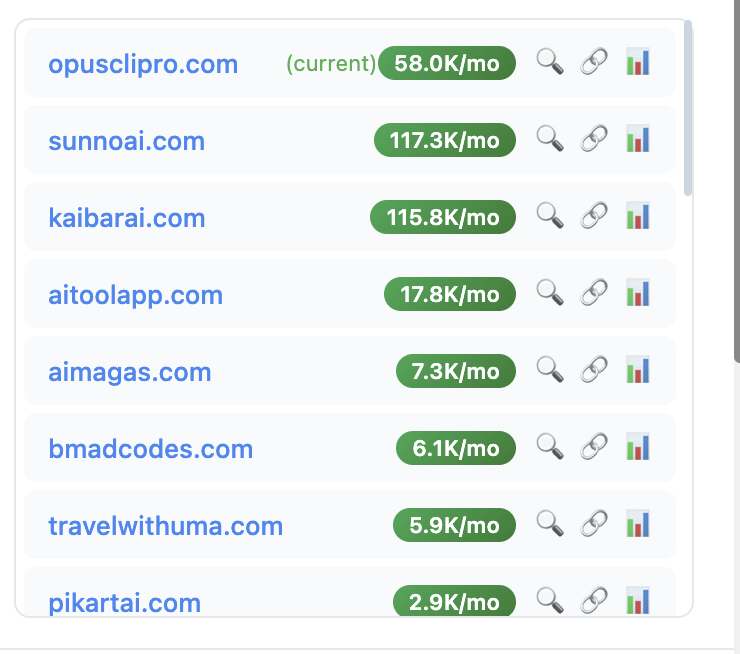Click chain link icon for kaibarai.com

click(595, 216)
